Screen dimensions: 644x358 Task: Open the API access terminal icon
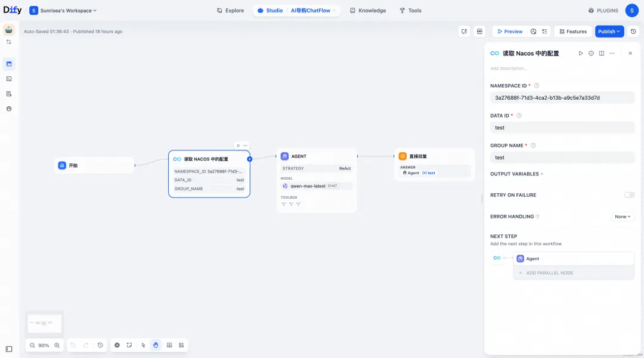(x=8, y=79)
